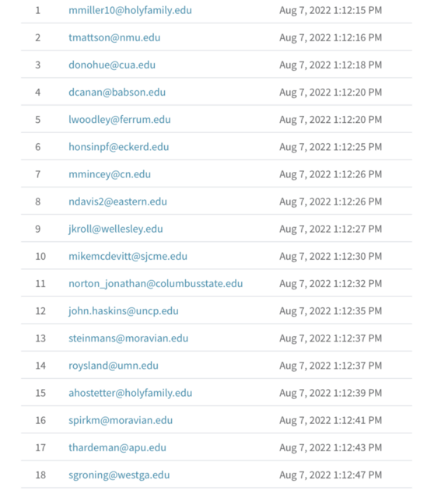Click the thardeman@apu.edu link
Screen dimensions: 448x494
(117, 447)
